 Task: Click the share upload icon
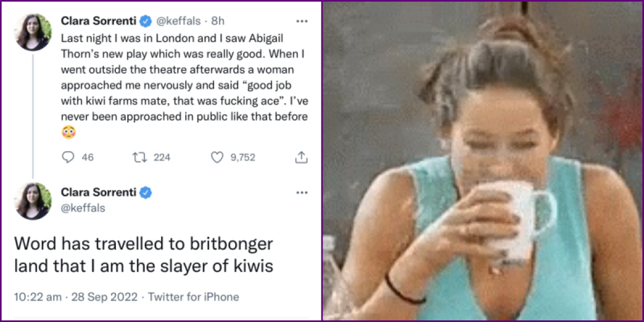tap(301, 157)
